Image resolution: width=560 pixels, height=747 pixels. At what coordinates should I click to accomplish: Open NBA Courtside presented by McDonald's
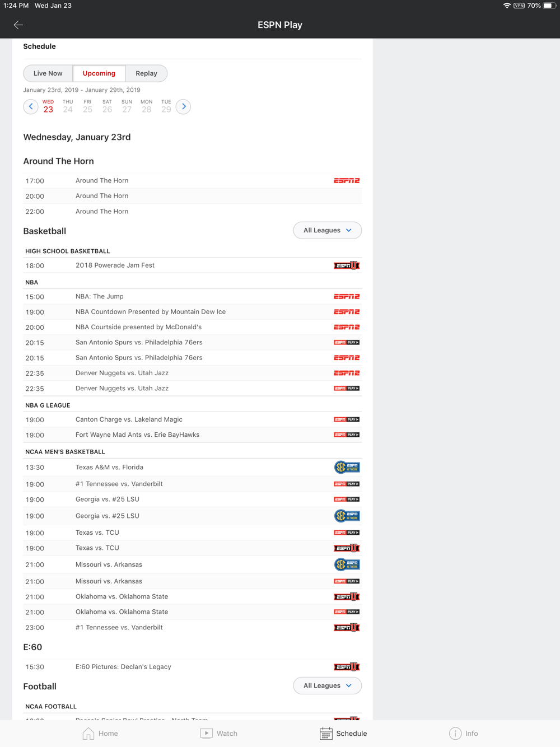point(193,327)
